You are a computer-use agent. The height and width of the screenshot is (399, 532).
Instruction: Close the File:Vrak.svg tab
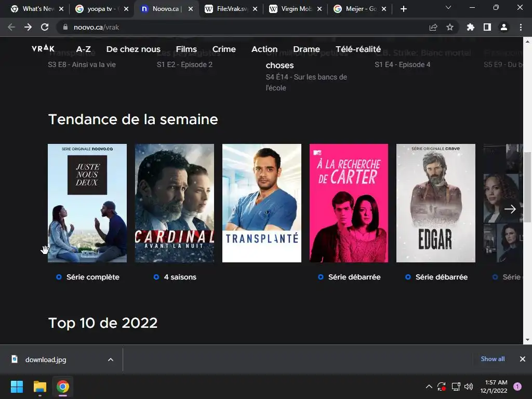pos(255,9)
